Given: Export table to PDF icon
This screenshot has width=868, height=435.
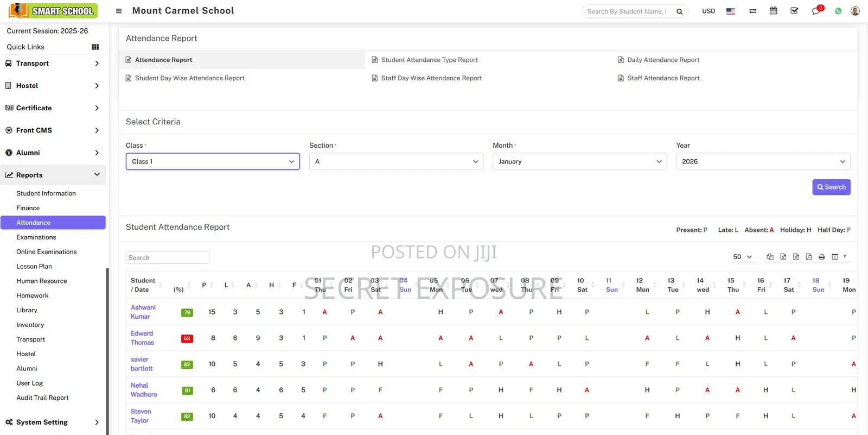Looking at the screenshot, I should point(809,257).
